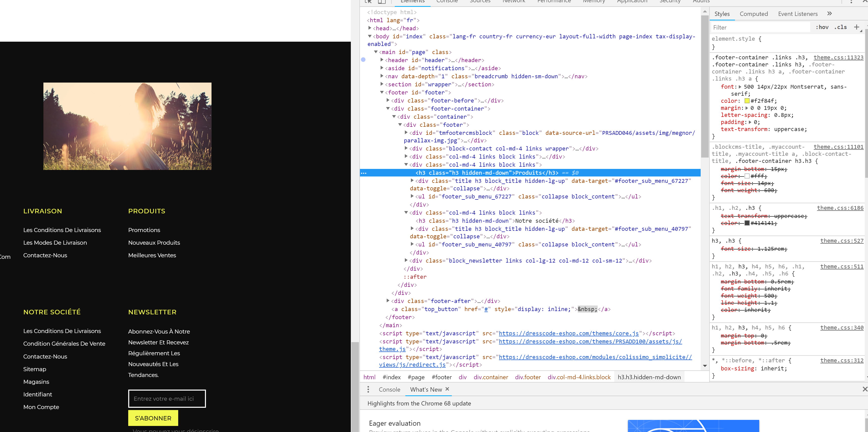Collapse the footer-container div node
The image size is (868, 432).
tap(388, 109)
